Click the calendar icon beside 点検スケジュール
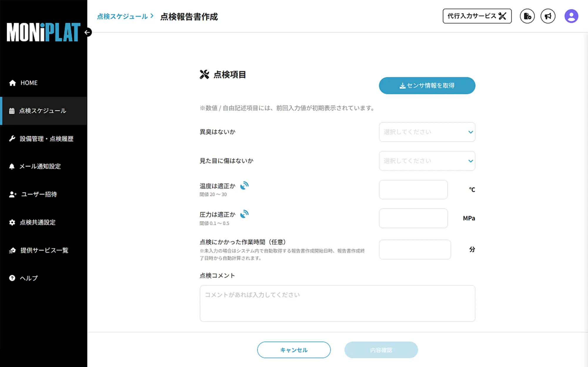 12,111
